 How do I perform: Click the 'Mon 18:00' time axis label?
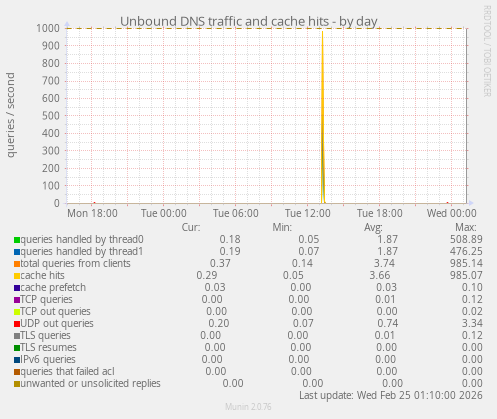click(92, 213)
